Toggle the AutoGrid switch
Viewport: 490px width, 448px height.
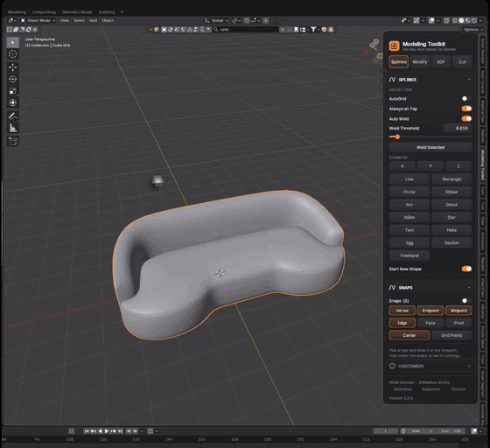click(x=466, y=99)
